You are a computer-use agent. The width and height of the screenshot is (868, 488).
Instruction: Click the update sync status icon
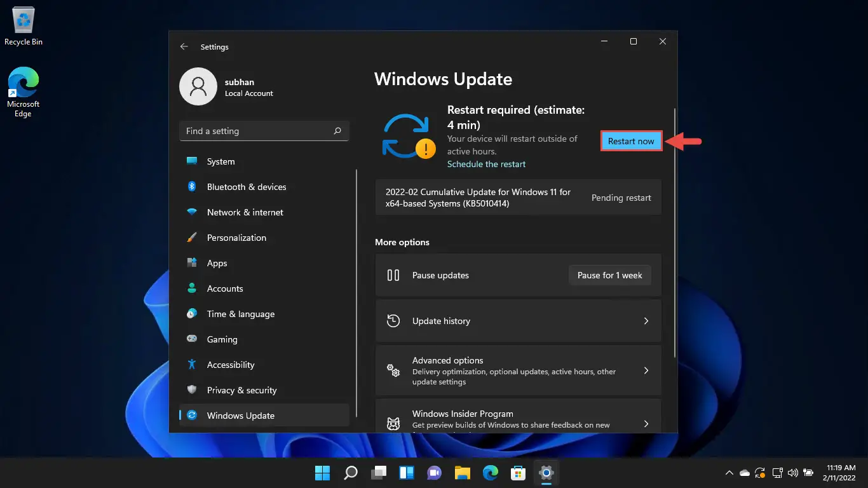(x=409, y=136)
